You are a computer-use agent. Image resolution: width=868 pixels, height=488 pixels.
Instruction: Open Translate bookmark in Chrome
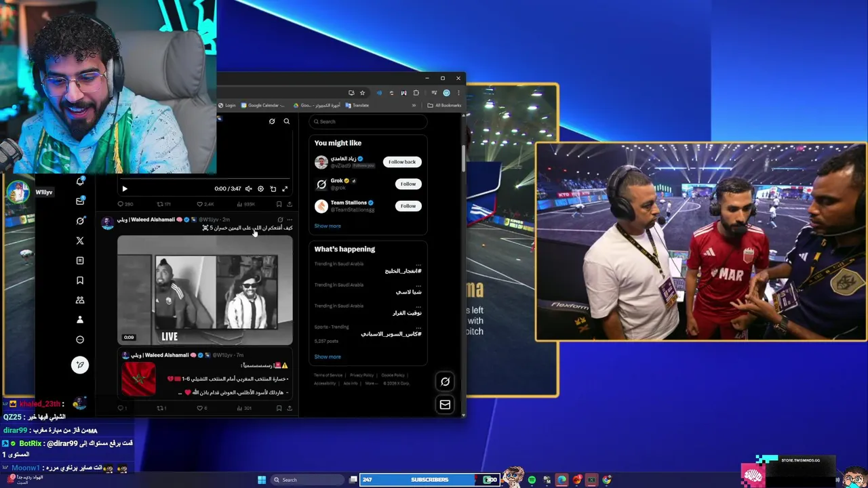pos(357,105)
